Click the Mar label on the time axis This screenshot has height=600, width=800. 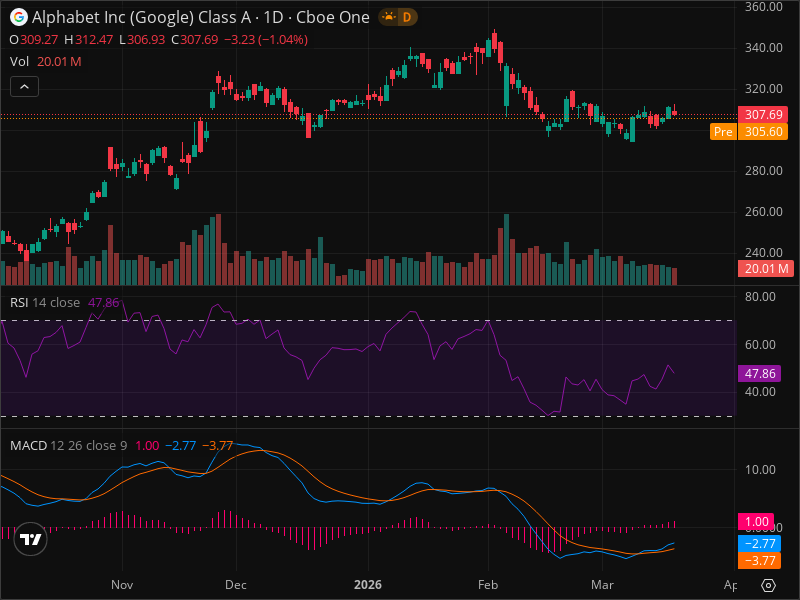pyautogui.click(x=602, y=585)
